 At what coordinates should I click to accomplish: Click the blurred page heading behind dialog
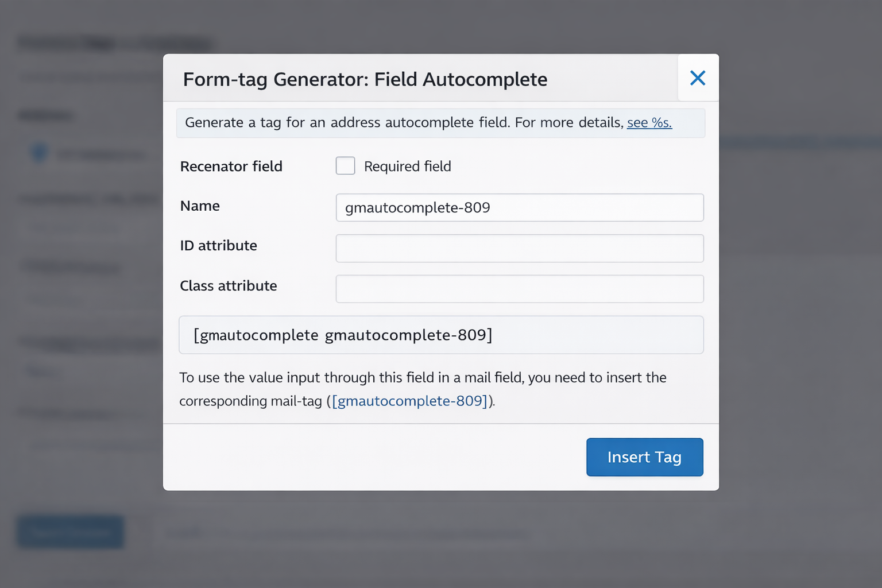pos(115,43)
